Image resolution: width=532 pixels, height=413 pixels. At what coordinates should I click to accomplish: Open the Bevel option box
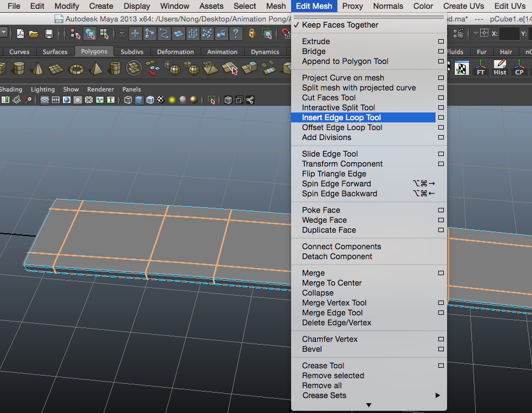440,349
